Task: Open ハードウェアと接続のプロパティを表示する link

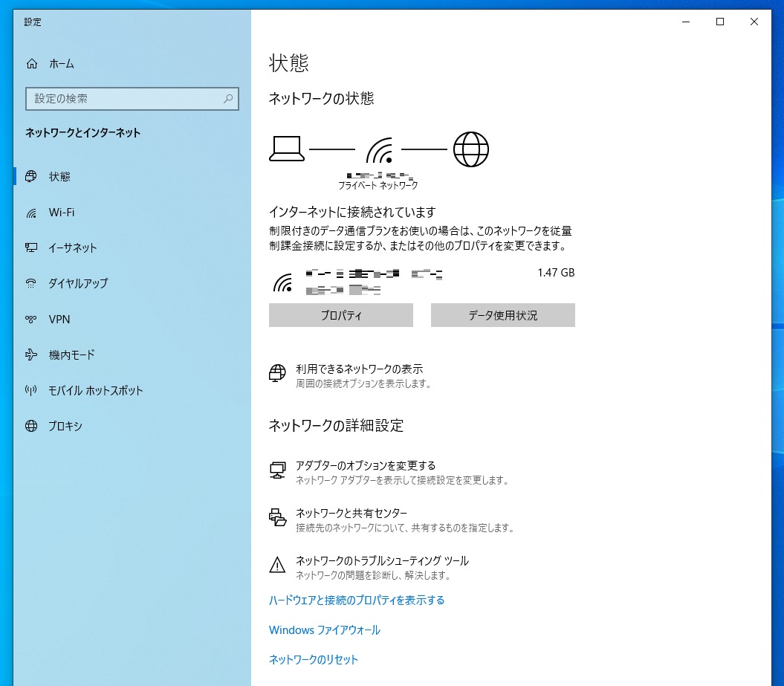Action: [357, 601]
